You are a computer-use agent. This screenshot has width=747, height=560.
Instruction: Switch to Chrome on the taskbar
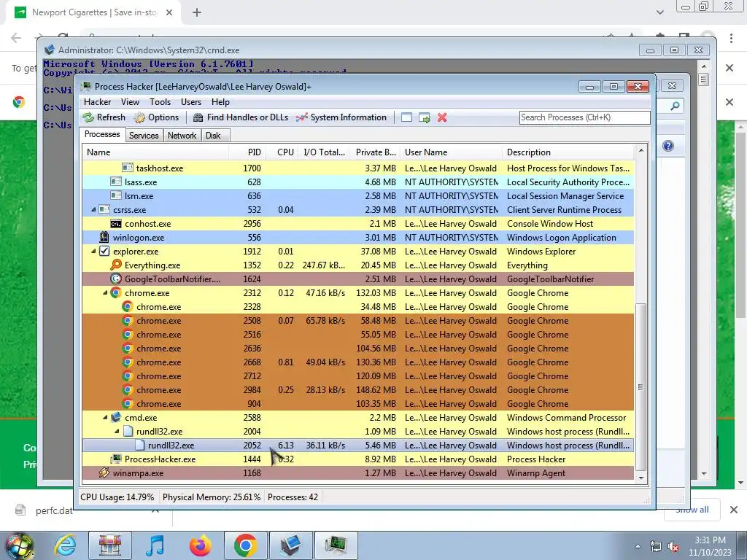[245, 545]
